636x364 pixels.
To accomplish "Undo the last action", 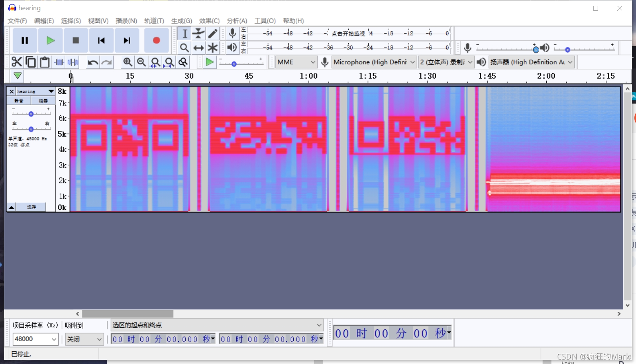I will click(x=93, y=62).
